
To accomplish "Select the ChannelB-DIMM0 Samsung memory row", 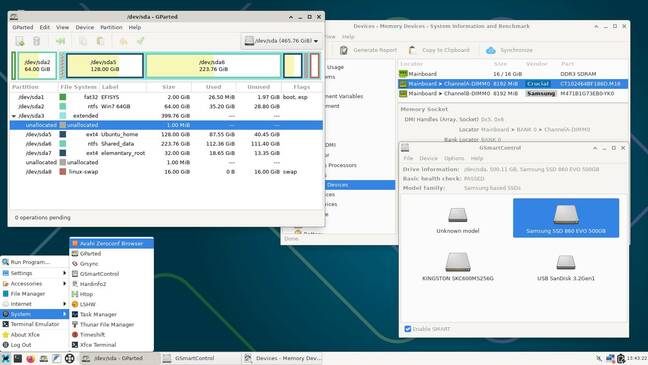I will pyautogui.click(x=513, y=93).
